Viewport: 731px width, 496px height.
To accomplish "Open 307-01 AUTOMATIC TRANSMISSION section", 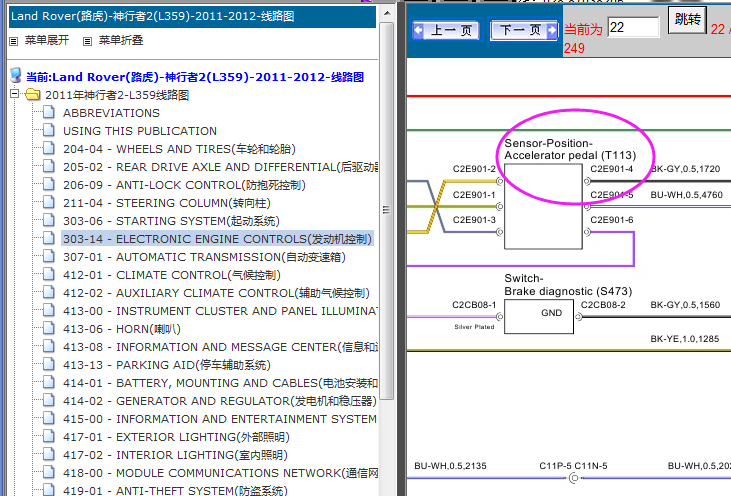I will [x=204, y=257].
